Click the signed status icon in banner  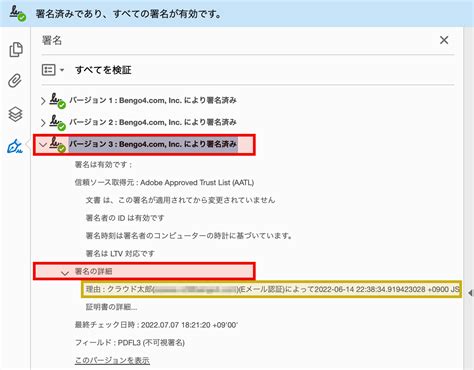(x=17, y=14)
